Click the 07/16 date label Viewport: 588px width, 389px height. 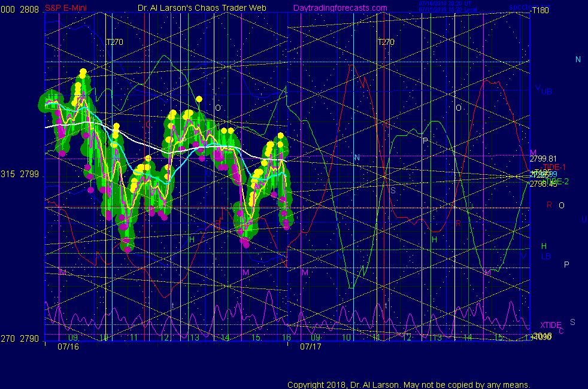tap(68, 347)
